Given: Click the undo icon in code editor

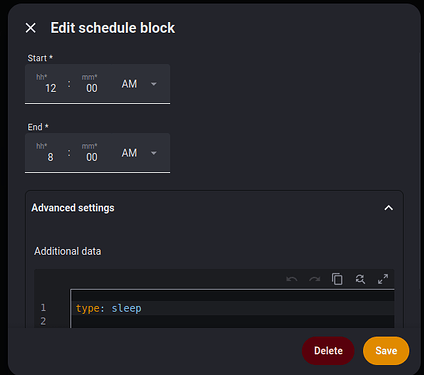Looking at the screenshot, I should tap(292, 279).
